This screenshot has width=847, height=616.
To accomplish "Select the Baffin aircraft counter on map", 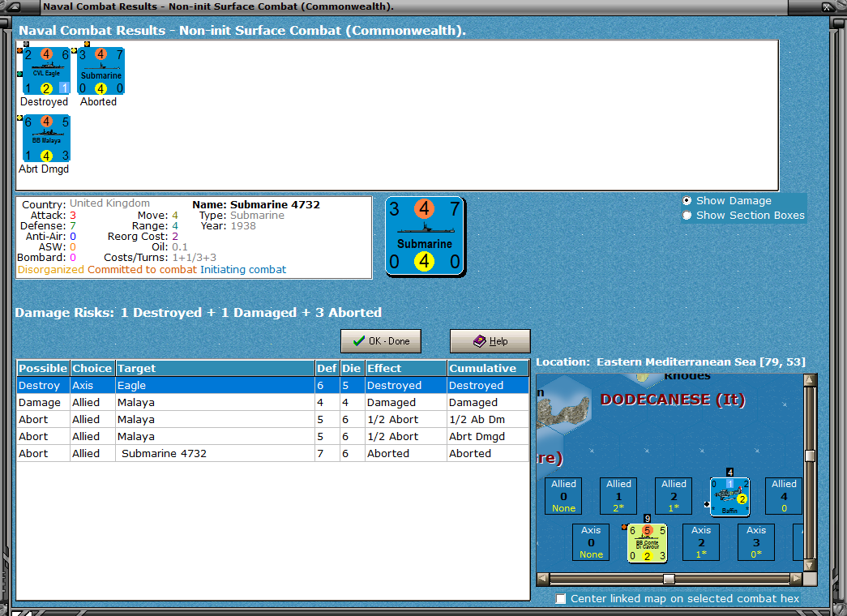I will (x=729, y=497).
